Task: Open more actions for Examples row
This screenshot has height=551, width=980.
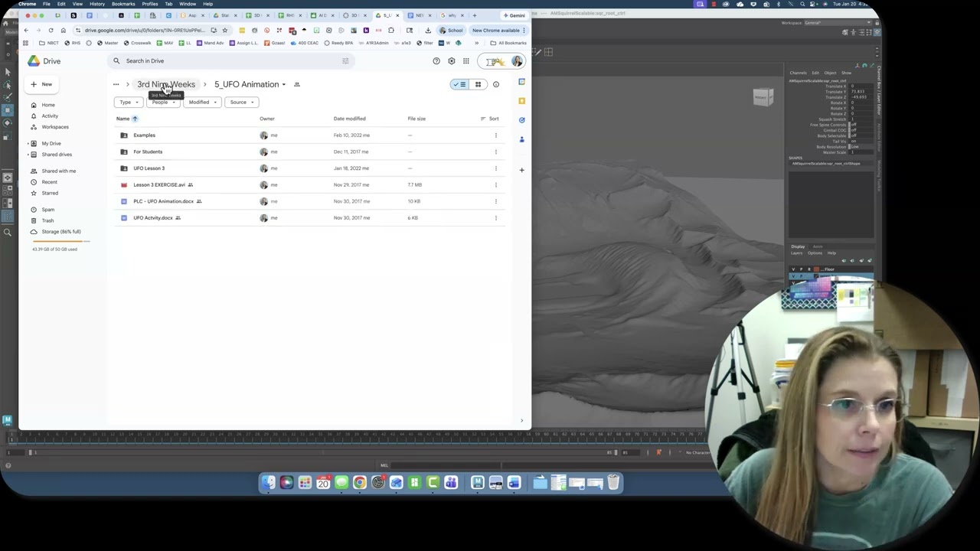Action: [x=495, y=135]
